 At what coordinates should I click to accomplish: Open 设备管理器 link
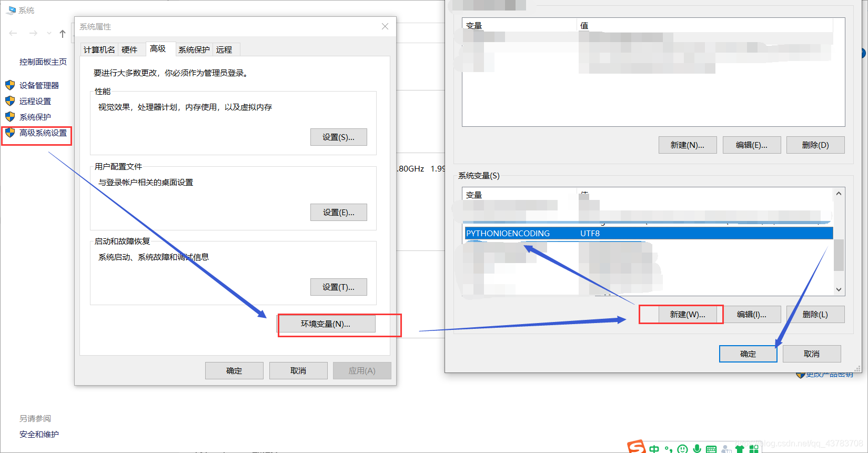tap(39, 85)
